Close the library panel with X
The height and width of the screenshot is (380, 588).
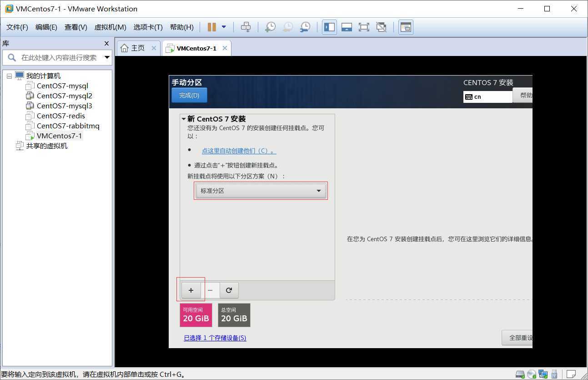pyautogui.click(x=106, y=43)
